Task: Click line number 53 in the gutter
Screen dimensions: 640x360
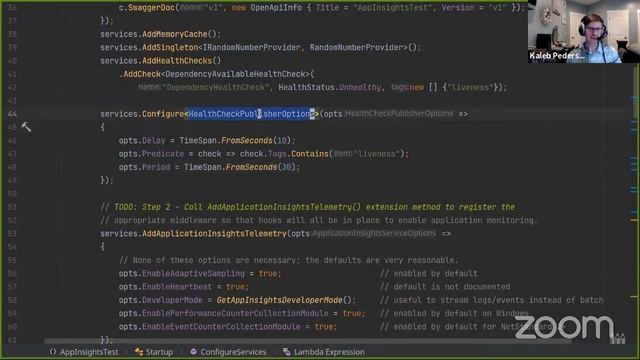Action: pyautogui.click(x=12, y=233)
